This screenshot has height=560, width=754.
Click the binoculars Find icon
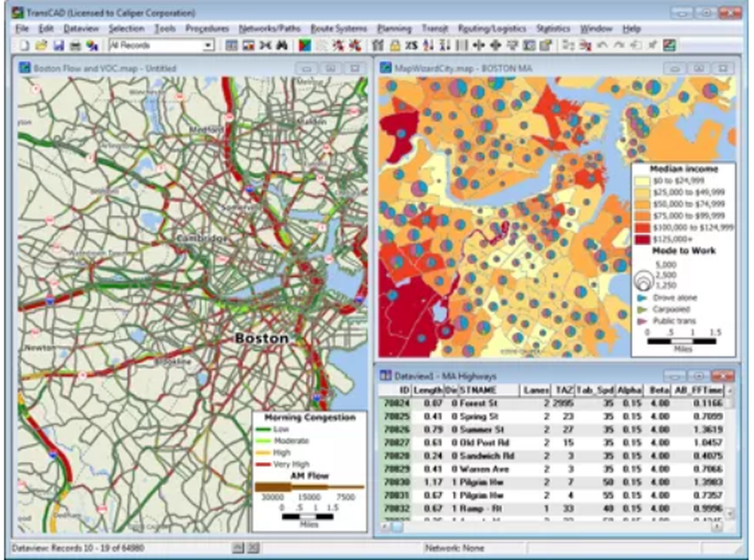(x=282, y=46)
